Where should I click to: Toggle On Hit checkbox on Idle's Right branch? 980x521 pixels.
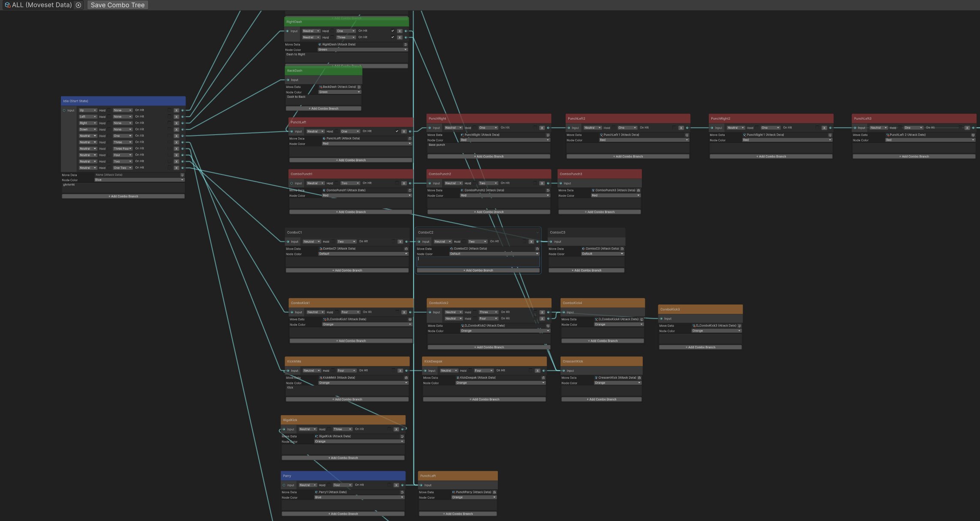(x=169, y=123)
